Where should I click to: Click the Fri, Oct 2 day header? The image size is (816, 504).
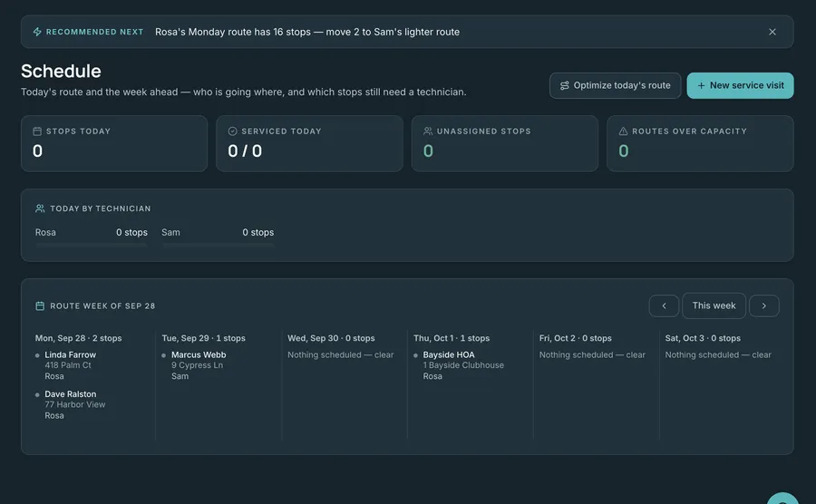575,338
